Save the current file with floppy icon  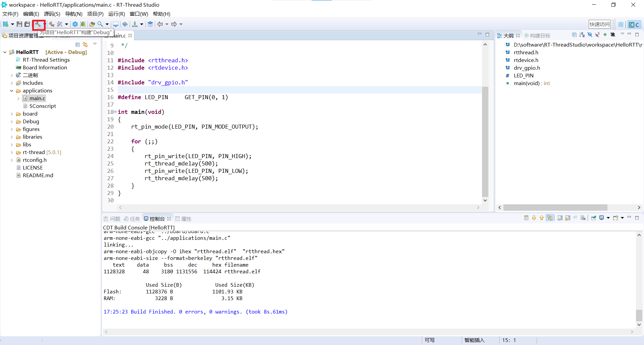point(19,24)
